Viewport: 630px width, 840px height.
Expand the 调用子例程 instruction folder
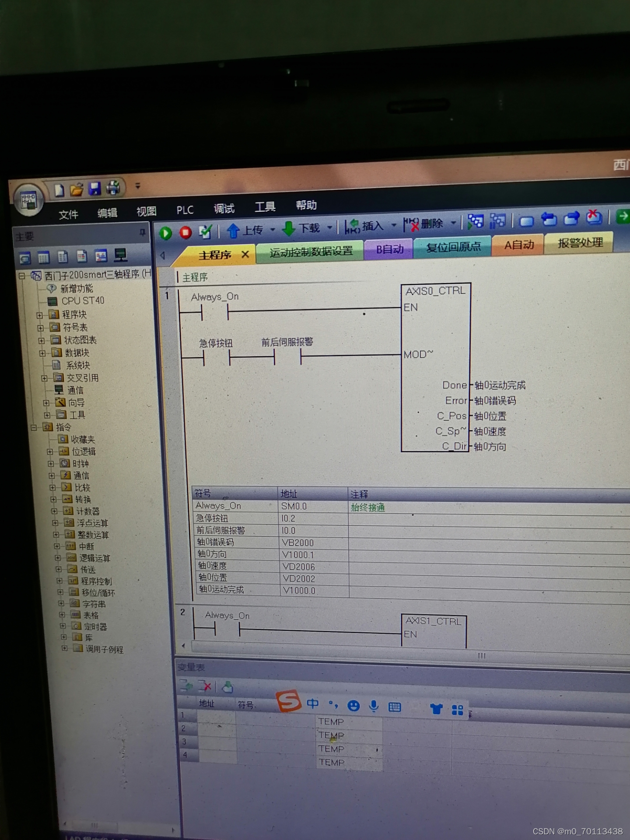65,648
